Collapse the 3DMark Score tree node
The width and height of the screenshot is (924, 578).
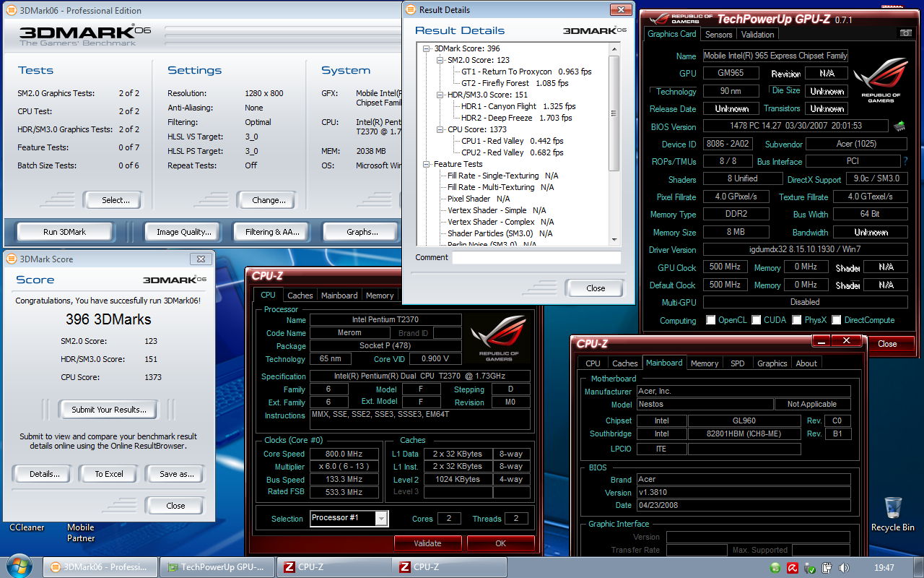[427, 48]
